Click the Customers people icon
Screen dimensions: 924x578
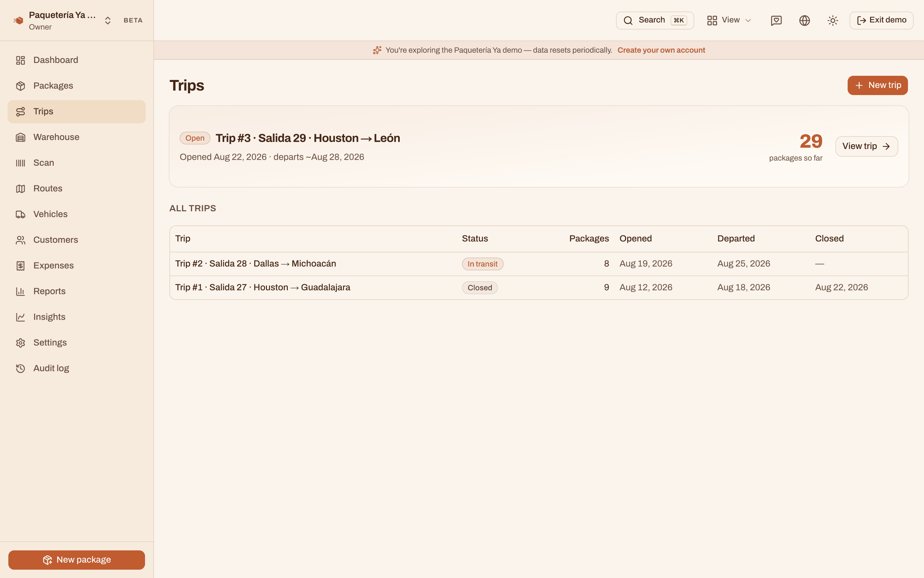pos(21,240)
